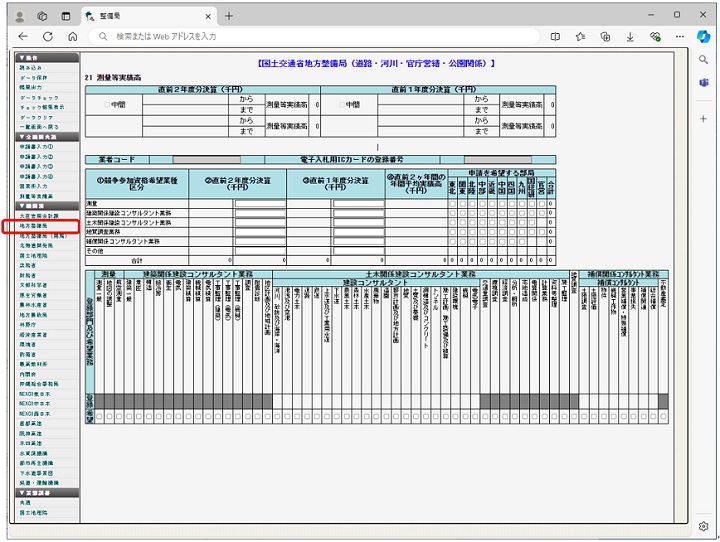Check 東北 box in the 測量 row
This screenshot has height=542, width=720.
pos(453,203)
